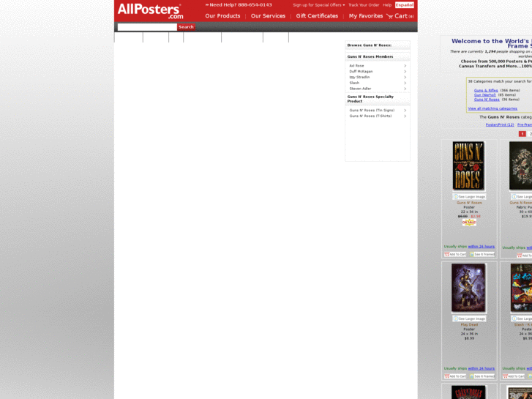Open the AllPosters.com logo homepage
The width and height of the screenshot is (532, 399).
150,11
